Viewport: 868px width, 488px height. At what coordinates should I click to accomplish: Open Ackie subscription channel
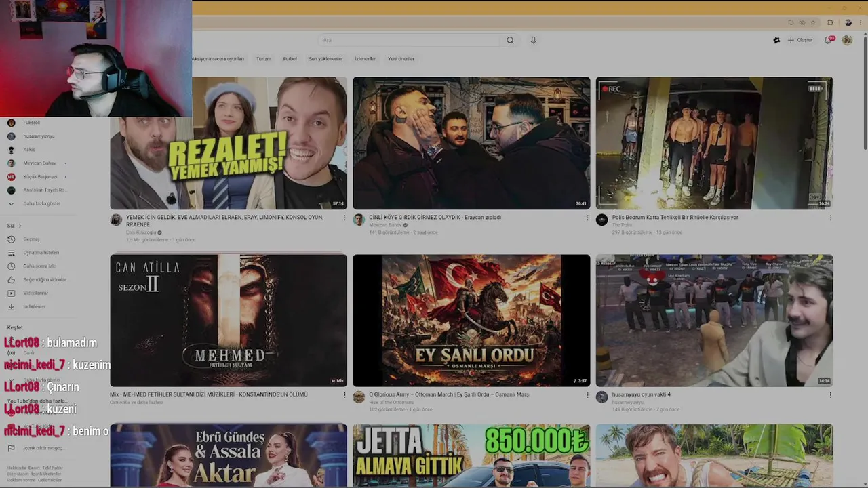(x=22, y=150)
